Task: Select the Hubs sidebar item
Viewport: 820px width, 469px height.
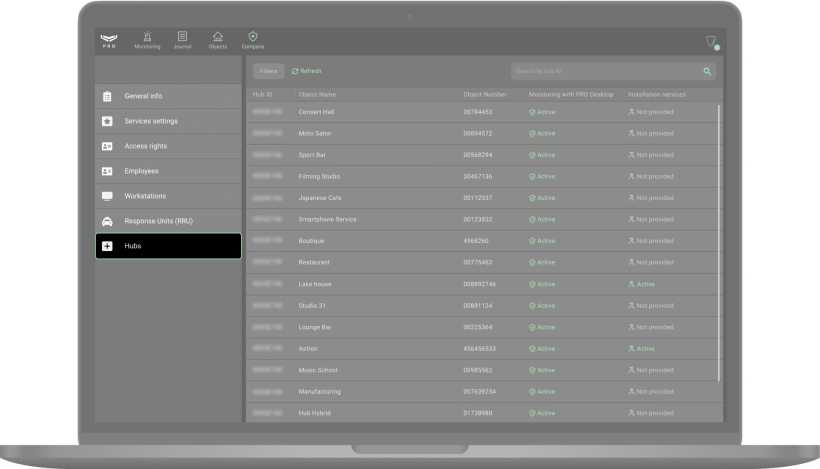Action: [x=168, y=246]
